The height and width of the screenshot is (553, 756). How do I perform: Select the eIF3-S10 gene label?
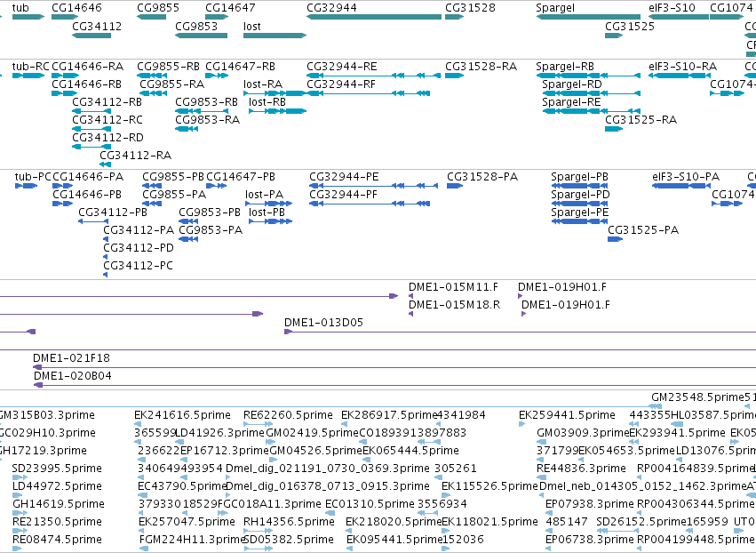(672, 8)
